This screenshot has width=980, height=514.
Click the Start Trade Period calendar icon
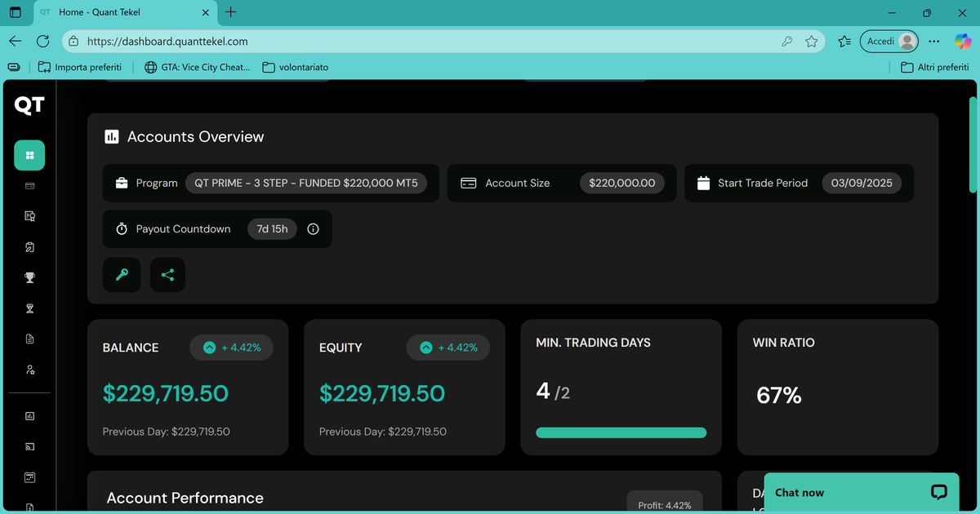pos(703,183)
